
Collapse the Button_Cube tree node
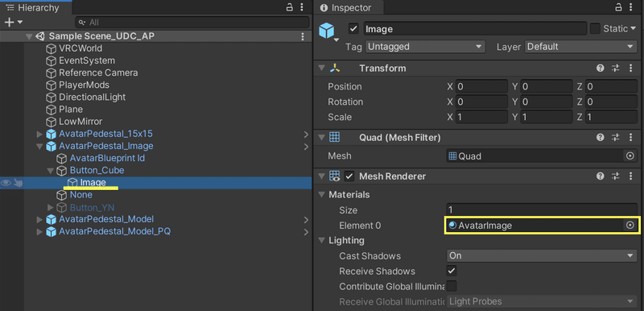(50, 171)
